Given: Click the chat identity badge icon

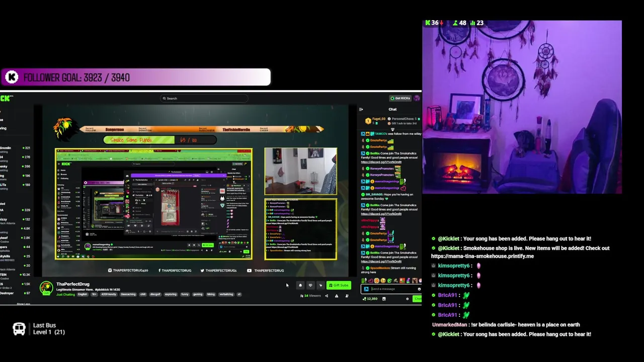Looking at the screenshot, I should coord(366,289).
